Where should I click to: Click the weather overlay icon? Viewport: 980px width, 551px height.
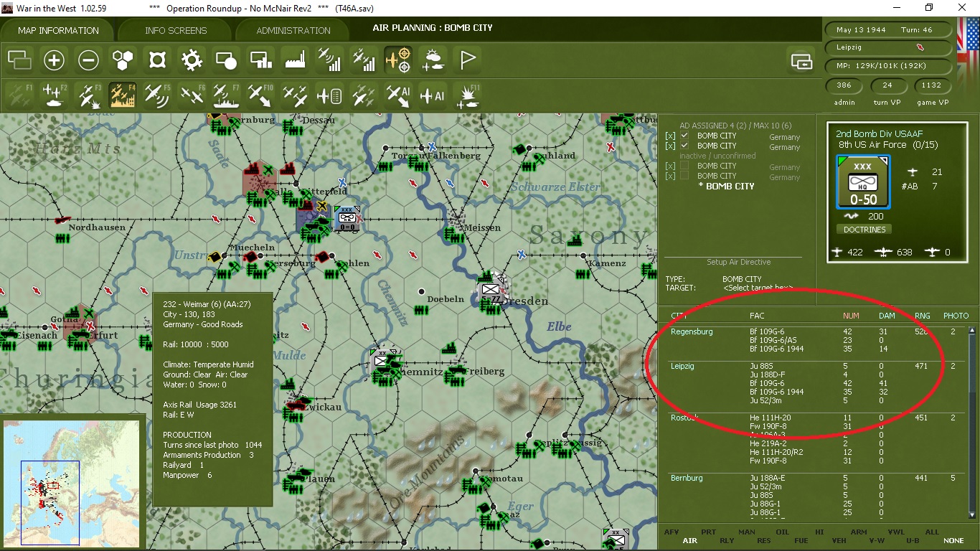433,60
